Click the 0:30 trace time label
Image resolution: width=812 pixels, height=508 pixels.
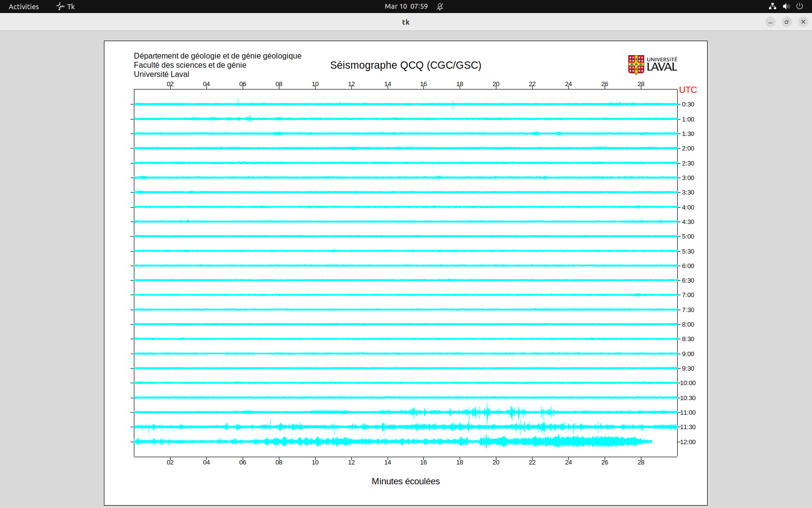coord(688,105)
